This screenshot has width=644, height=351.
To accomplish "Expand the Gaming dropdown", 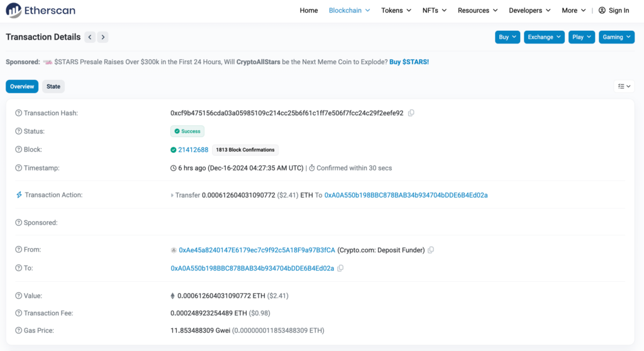I will coord(616,37).
